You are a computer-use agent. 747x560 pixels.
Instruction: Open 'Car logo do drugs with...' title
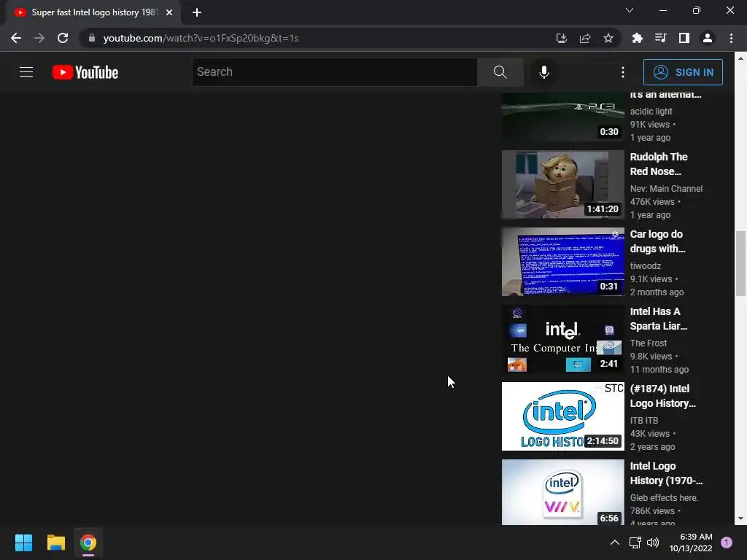pos(657,241)
